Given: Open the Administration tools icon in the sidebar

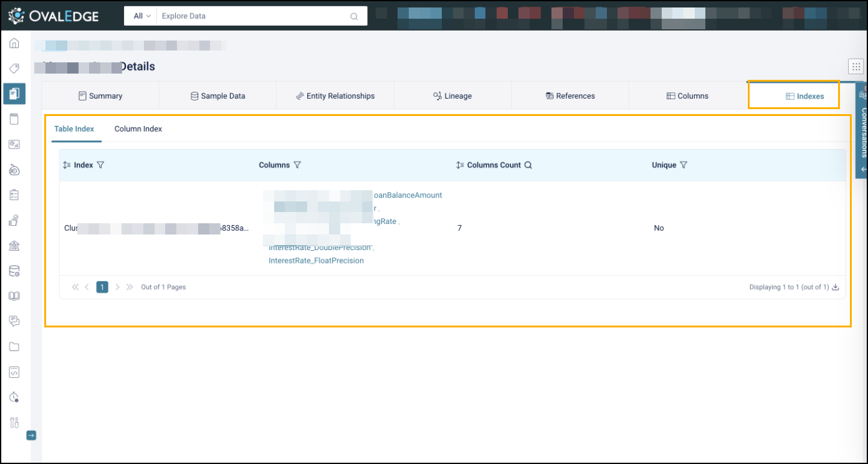Looking at the screenshot, I should pos(14,423).
